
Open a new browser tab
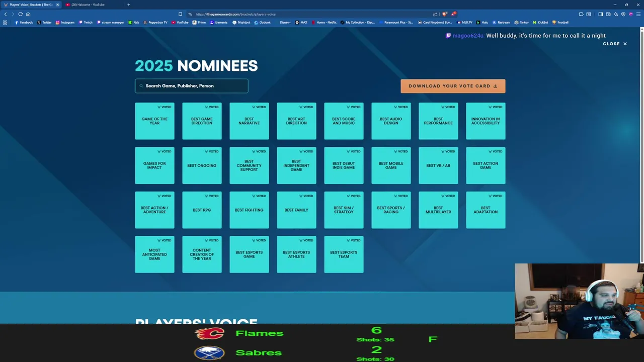128,5
